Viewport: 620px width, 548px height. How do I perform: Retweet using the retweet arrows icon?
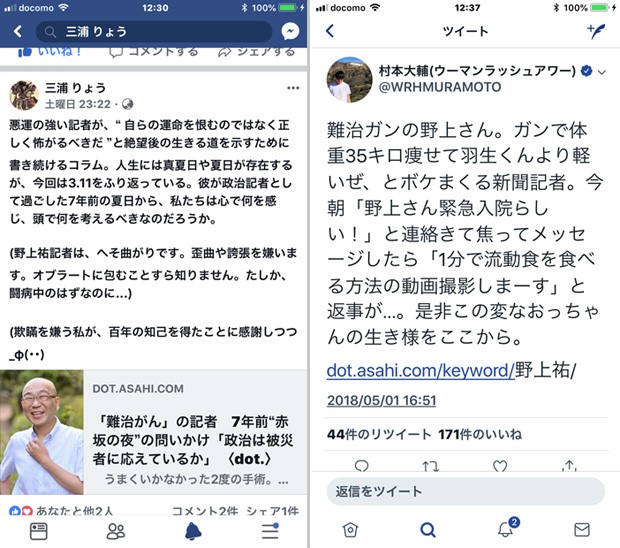click(430, 466)
